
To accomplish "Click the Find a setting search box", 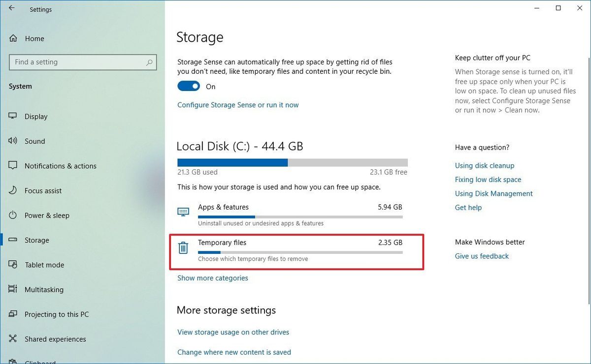I will (x=82, y=62).
